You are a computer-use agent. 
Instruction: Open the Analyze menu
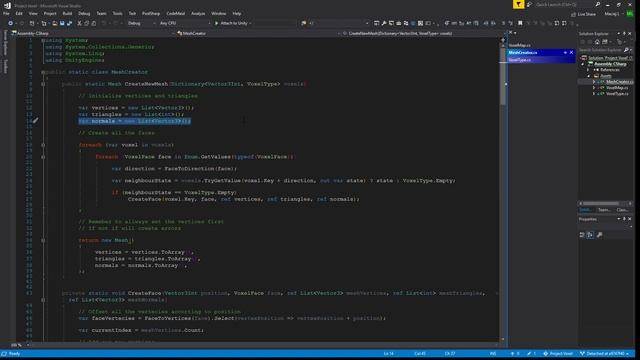198,13
